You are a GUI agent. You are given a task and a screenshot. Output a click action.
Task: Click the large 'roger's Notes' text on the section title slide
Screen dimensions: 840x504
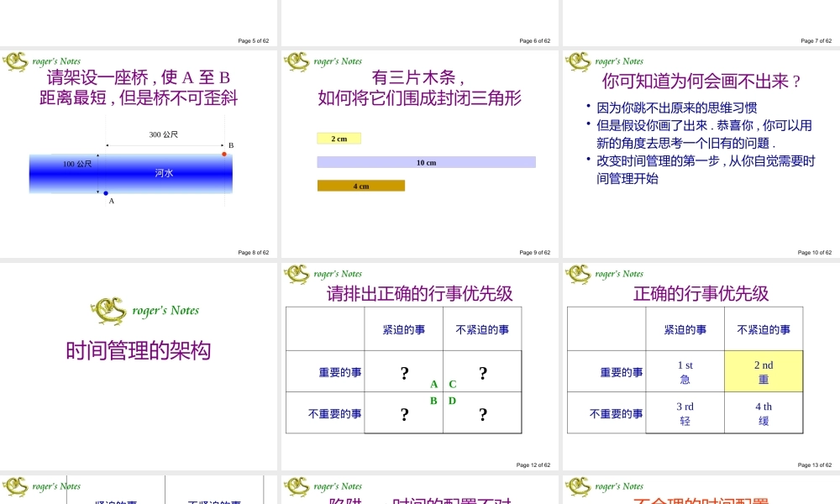[165, 311]
